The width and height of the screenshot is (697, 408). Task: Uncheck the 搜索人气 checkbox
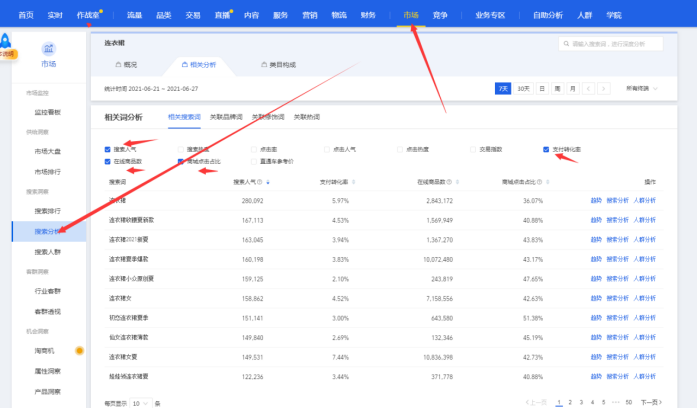point(108,149)
